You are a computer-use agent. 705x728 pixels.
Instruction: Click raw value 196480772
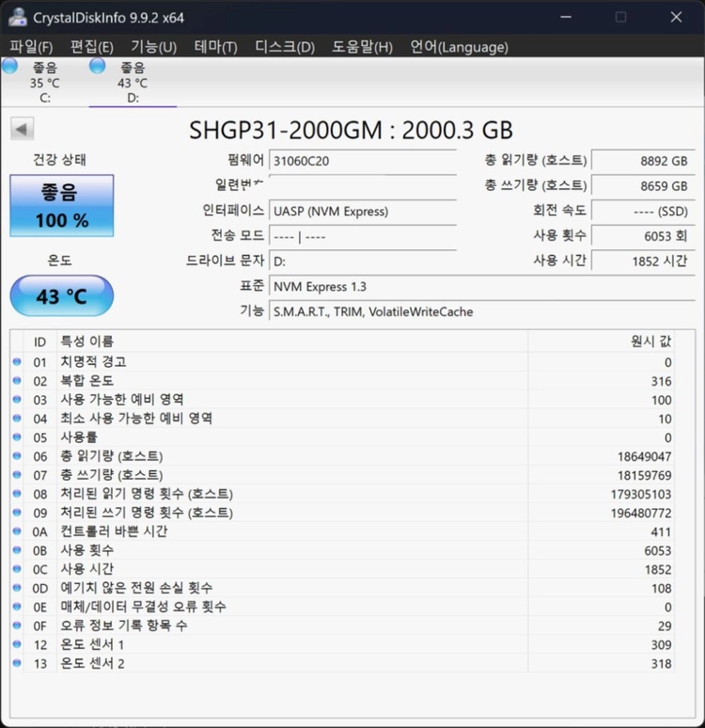pyautogui.click(x=641, y=513)
